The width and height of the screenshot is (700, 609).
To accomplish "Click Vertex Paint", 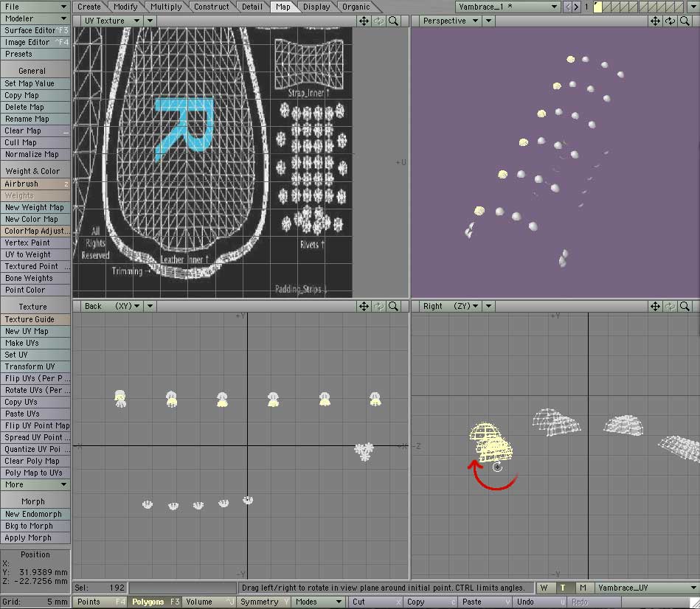I will click(35, 243).
